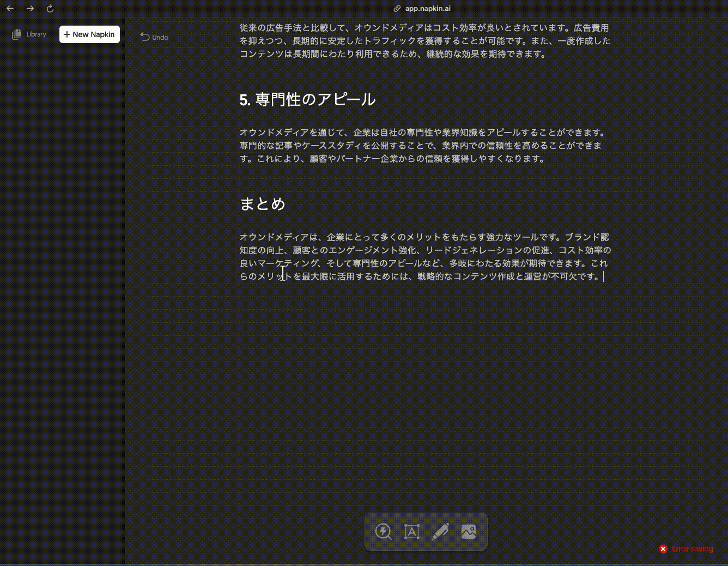Click the Undo button

(x=154, y=37)
